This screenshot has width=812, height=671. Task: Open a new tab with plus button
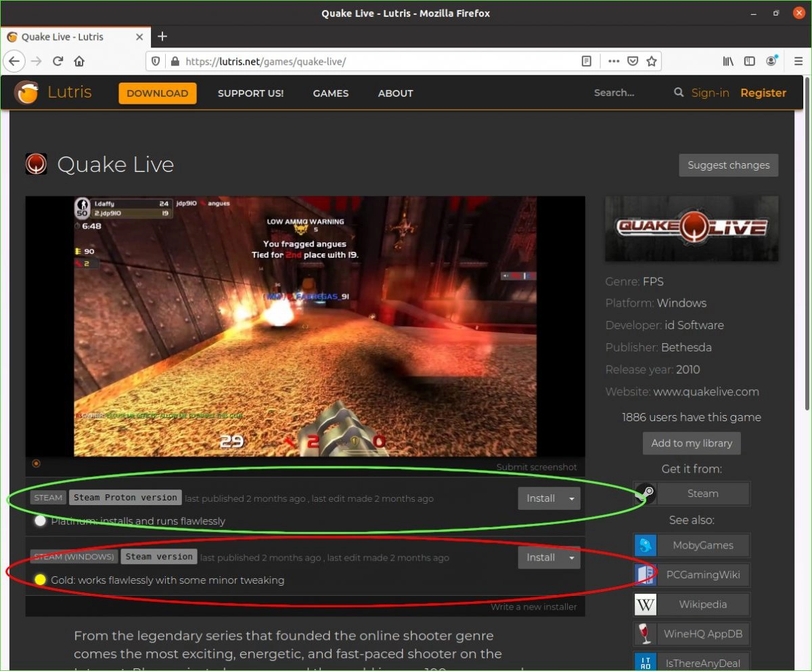(162, 37)
